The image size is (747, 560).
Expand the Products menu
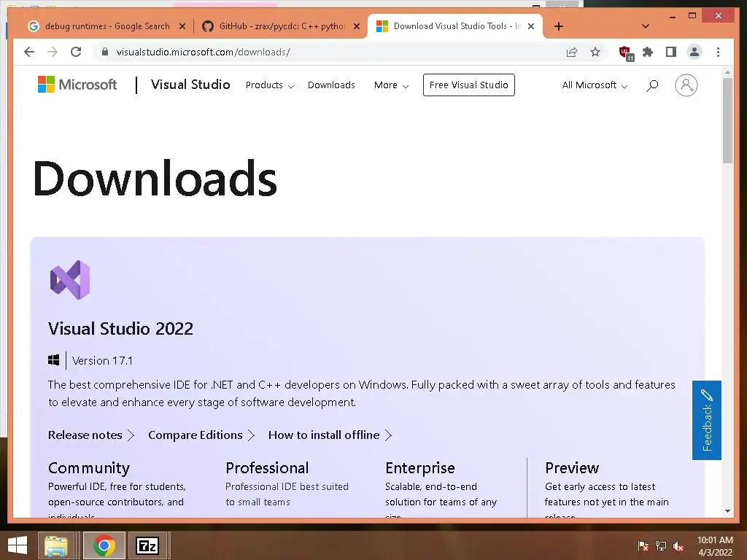coord(270,85)
